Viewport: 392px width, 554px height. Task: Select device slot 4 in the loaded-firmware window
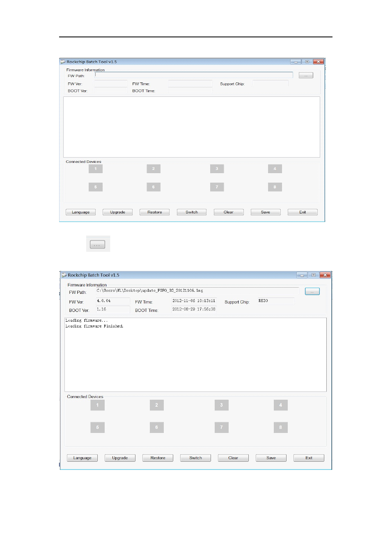click(281, 405)
